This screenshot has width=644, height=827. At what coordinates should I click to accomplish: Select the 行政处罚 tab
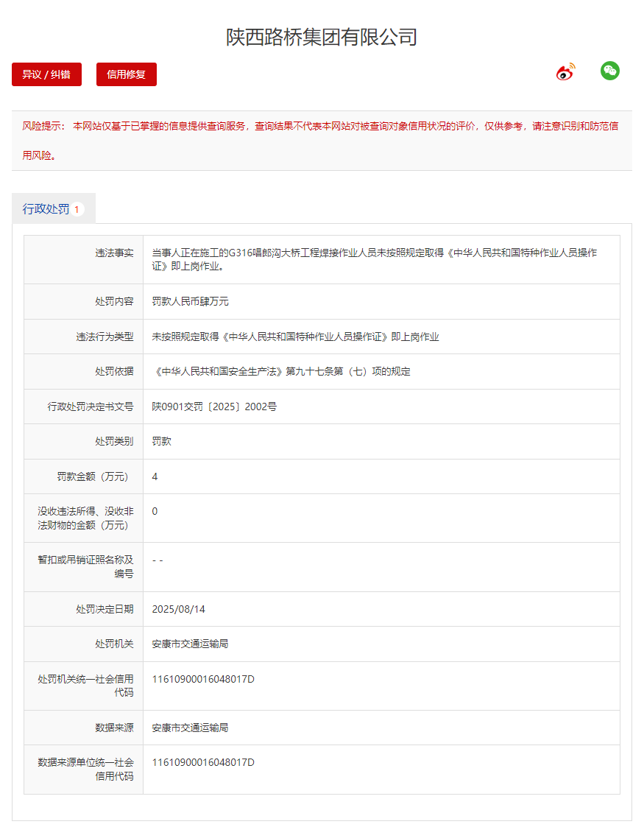(54, 209)
